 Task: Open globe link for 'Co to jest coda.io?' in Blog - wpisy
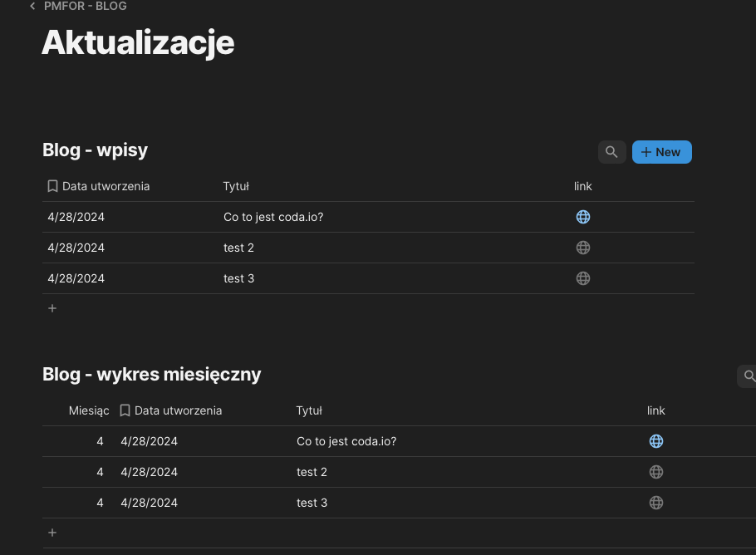tap(583, 217)
